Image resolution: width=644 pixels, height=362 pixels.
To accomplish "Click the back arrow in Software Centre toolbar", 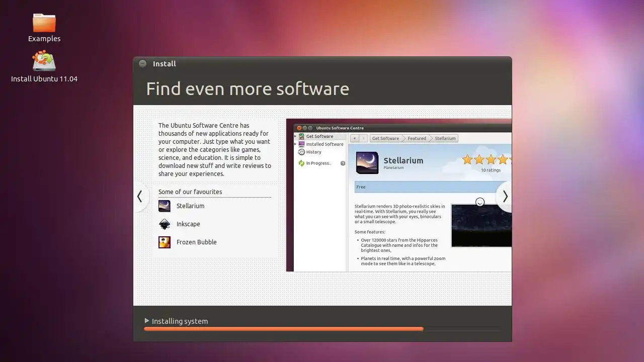I will click(x=355, y=138).
